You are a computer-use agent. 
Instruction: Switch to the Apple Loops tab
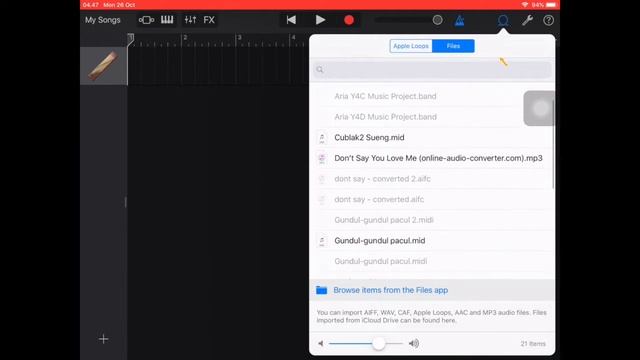coord(411,46)
